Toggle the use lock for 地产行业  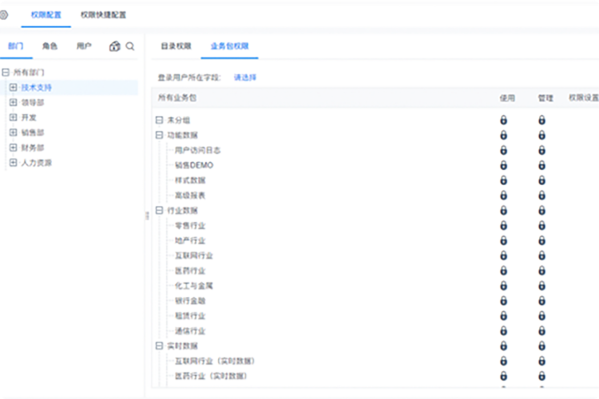[503, 240]
